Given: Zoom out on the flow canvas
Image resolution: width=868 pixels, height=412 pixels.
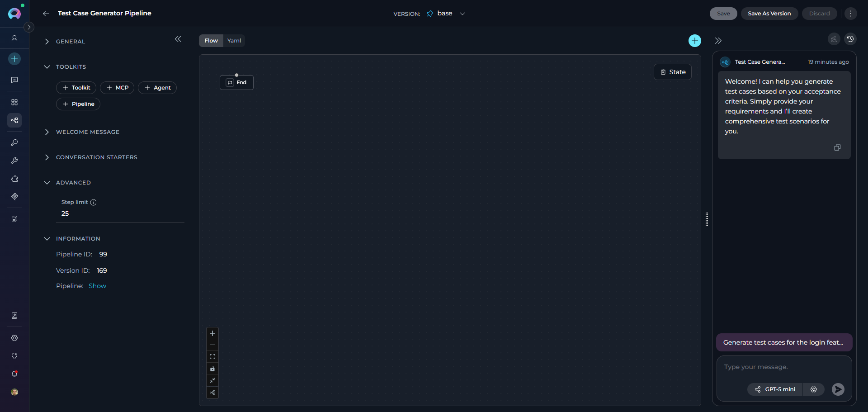Looking at the screenshot, I should [212, 345].
